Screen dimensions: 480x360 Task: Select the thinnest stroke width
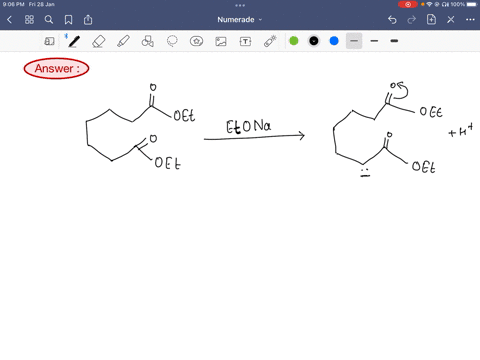click(x=354, y=41)
